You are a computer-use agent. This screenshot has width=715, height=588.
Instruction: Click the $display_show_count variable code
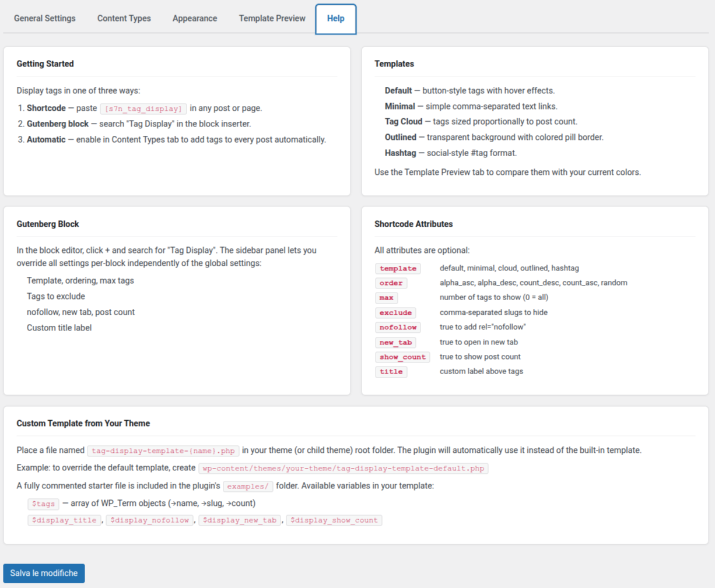point(334,520)
